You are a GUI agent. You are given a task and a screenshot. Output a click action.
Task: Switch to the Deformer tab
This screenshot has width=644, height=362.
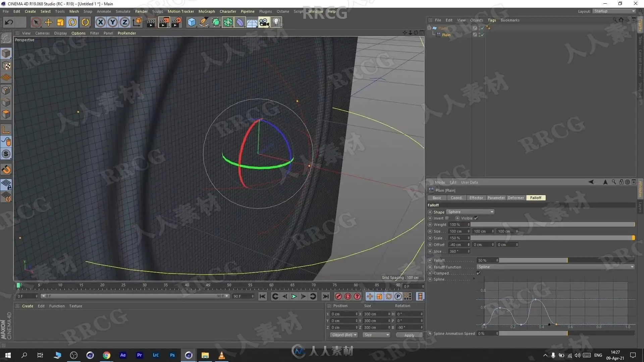click(x=516, y=198)
